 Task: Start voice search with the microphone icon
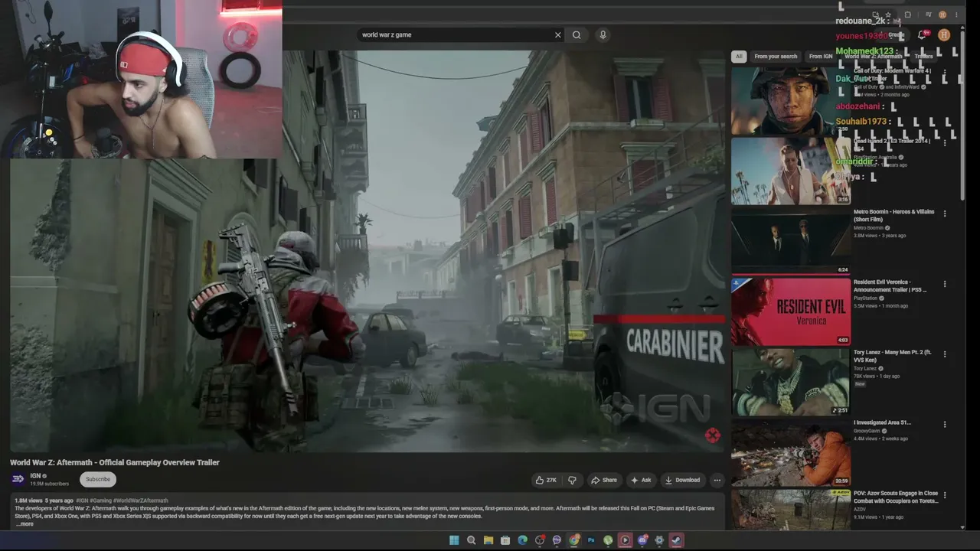(603, 34)
